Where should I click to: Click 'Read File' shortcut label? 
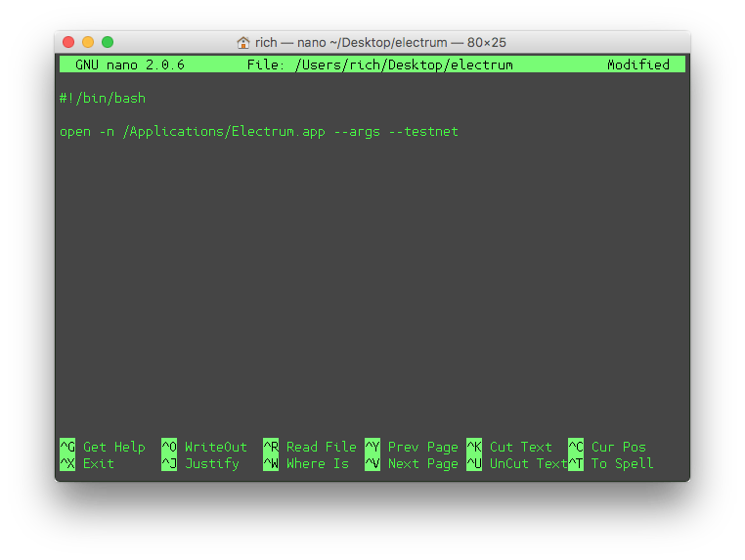(322, 447)
